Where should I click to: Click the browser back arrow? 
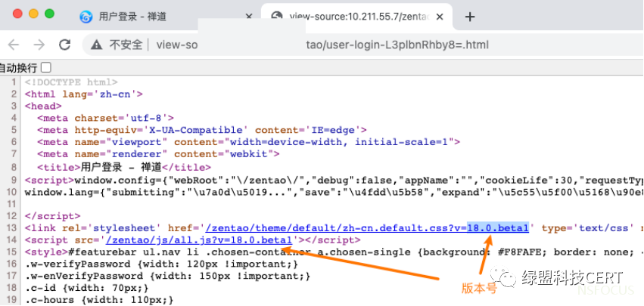14,45
